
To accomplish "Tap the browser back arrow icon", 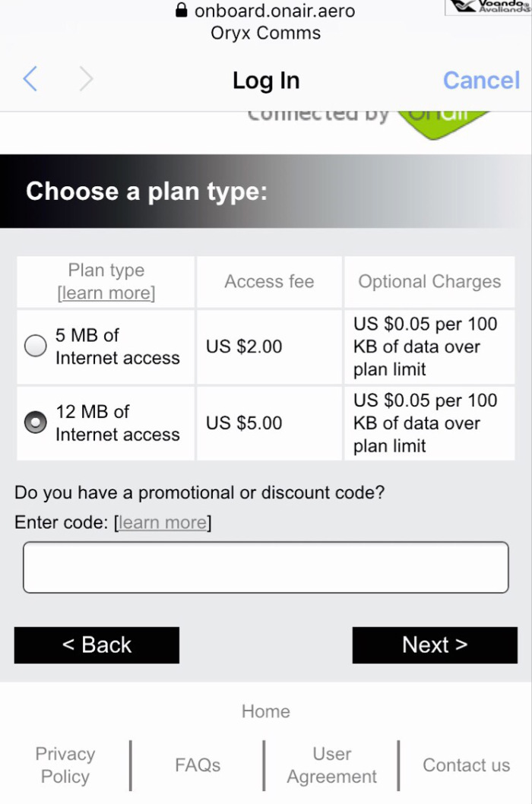I will (x=30, y=79).
